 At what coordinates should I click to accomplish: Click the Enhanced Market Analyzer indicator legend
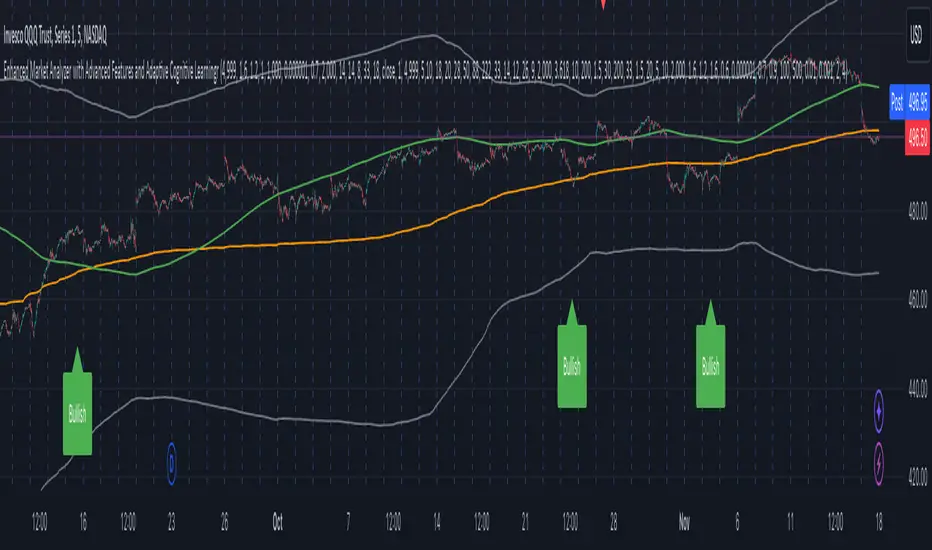[425, 71]
